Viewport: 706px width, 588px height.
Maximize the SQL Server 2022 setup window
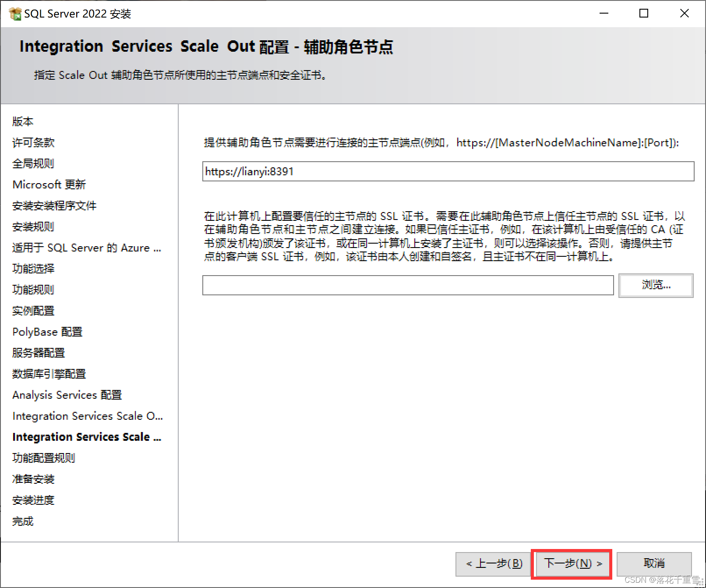tap(644, 14)
